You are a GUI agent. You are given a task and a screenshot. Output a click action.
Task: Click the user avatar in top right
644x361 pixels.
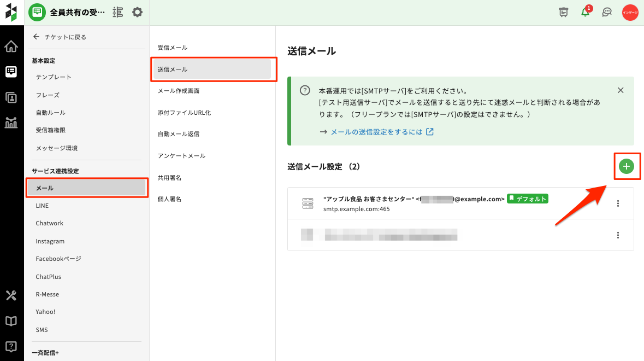coord(630,12)
